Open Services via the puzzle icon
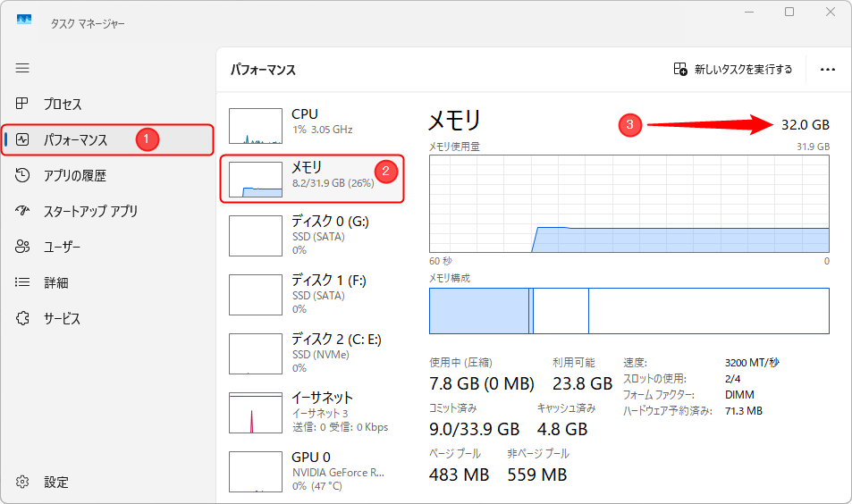 pos(23,319)
